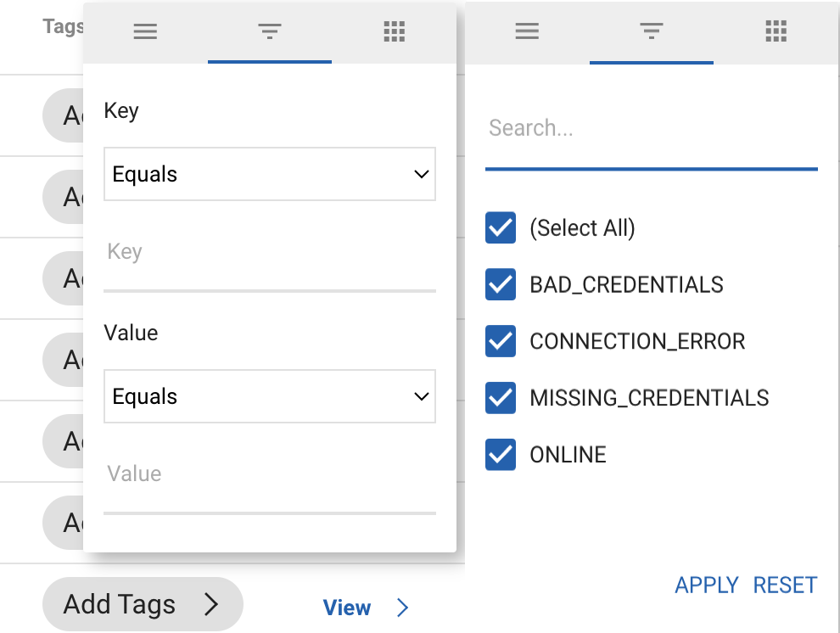
Task: Toggle the (Select All) checkbox
Action: tap(501, 228)
